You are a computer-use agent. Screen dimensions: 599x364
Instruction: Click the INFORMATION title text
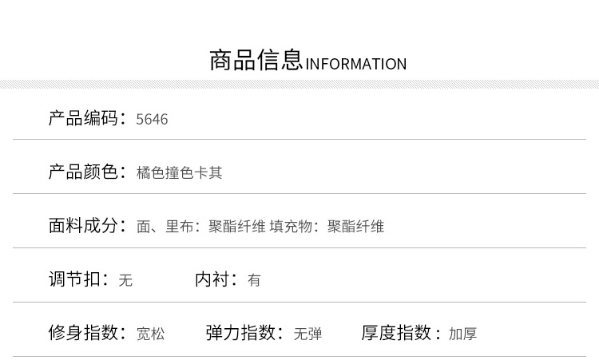pos(356,64)
